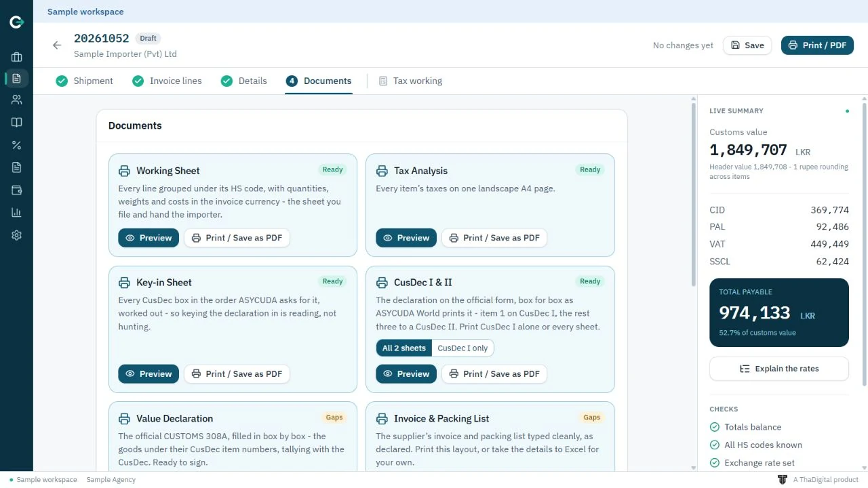Preview the Key-in Sheet
This screenshot has width=868, height=488.
coord(149,374)
